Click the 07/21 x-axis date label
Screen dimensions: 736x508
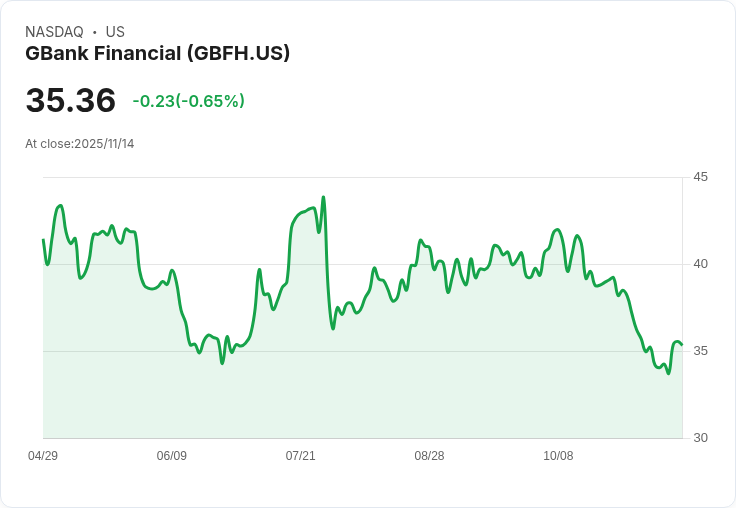click(x=300, y=456)
